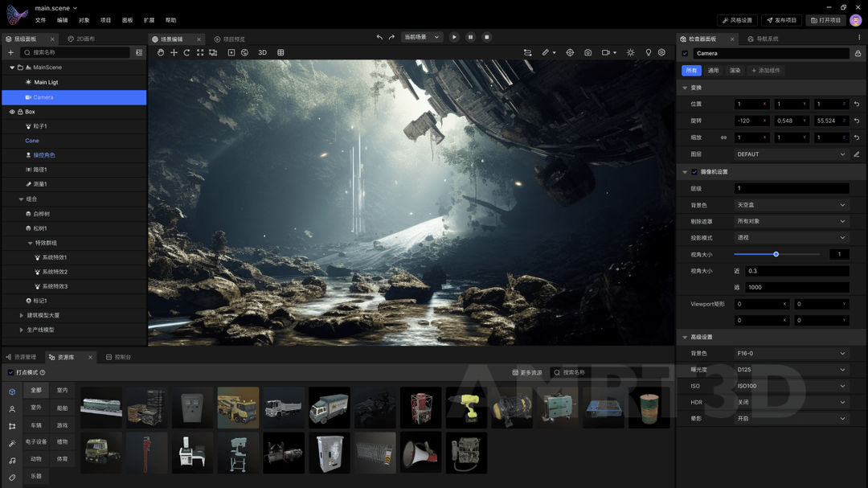Open the 投影模式 dropdown
Image resolution: width=868 pixels, height=488 pixels.
click(791, 238)
